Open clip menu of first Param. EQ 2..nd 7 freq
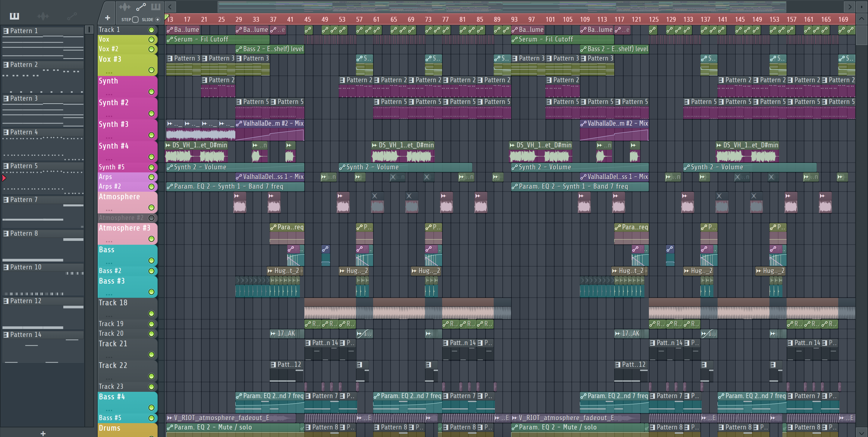The height and width of the screenshot is (437, 868). pos(239,396)
